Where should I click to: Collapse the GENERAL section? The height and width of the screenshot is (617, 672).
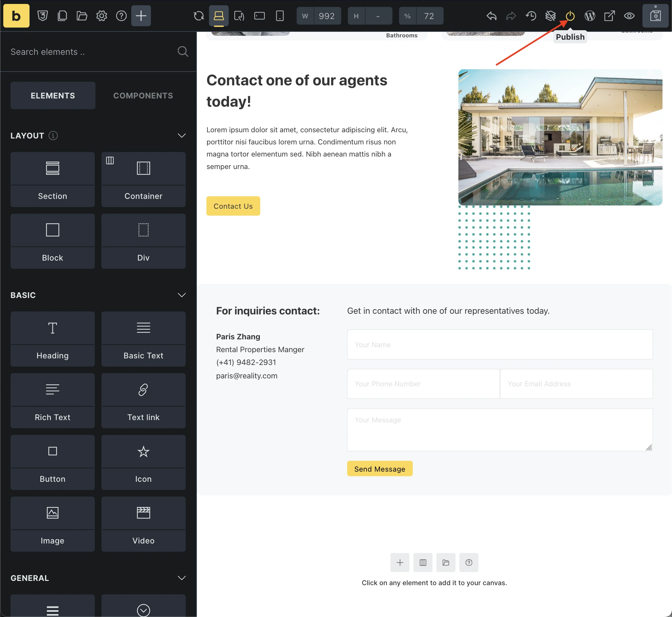[x=181, y=578]
